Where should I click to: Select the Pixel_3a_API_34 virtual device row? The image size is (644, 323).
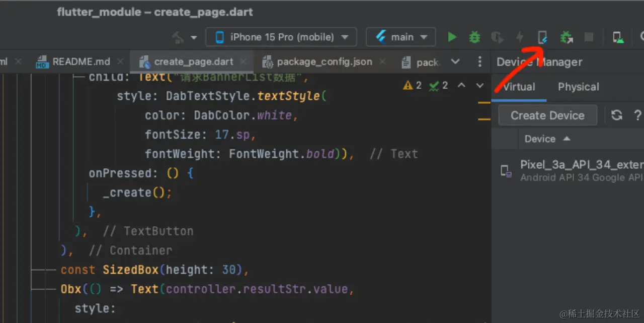(568, 171)
